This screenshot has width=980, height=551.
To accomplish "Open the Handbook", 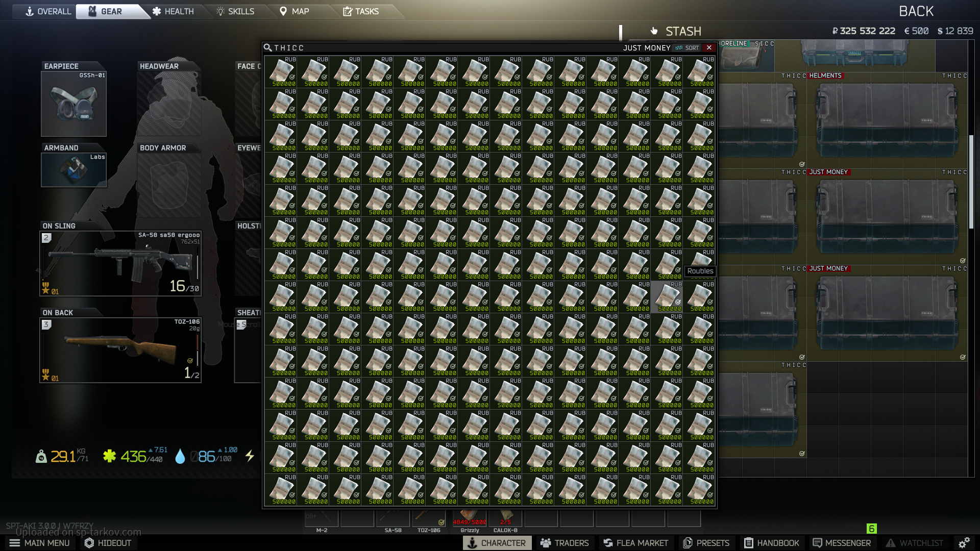I will [x=771, y=543].
